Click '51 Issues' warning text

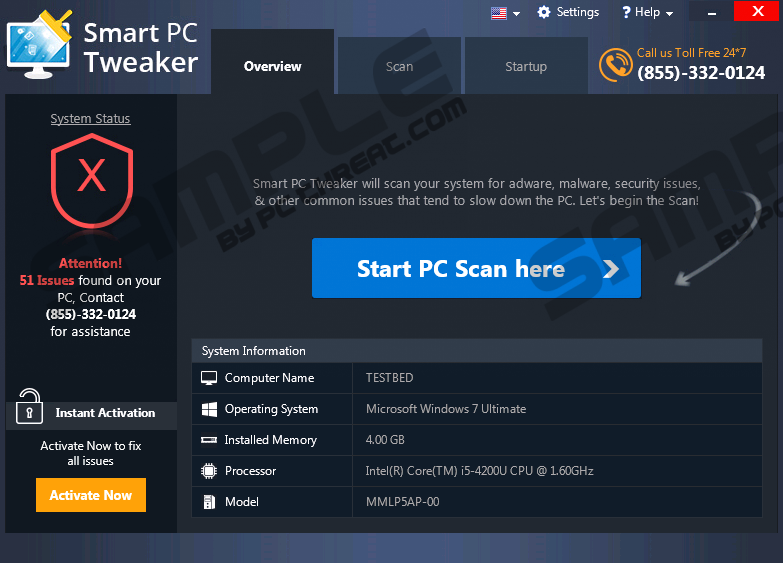47,280
